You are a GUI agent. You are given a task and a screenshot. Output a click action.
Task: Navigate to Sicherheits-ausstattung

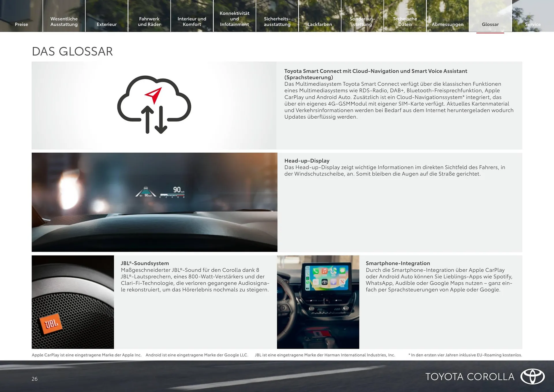click(x=277, y=22)
